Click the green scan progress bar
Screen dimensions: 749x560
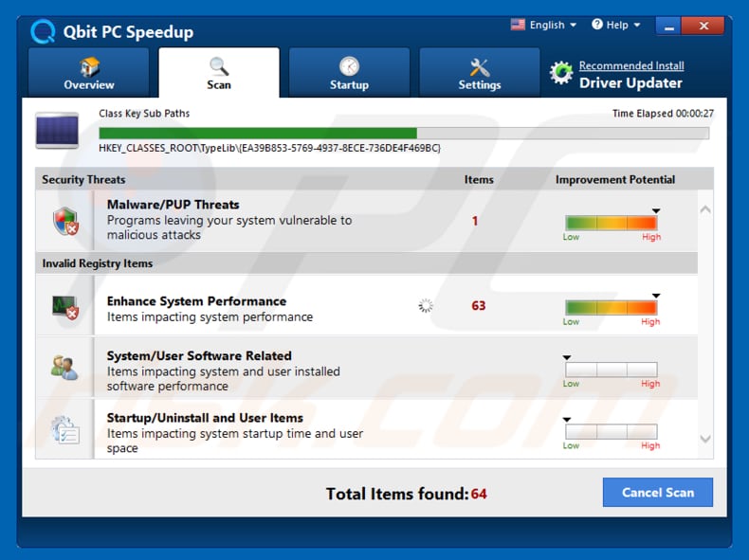click(404, 134)
